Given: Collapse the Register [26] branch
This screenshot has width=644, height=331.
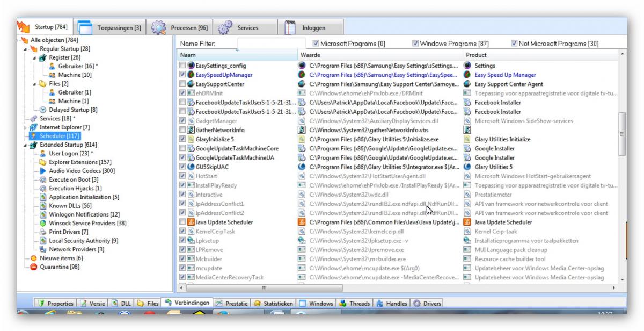Looking at the screenshot, I should coord(34,57).
